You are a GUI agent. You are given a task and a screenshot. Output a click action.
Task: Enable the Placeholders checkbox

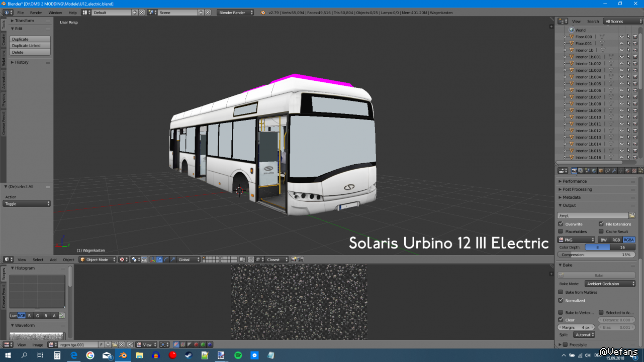561,231
